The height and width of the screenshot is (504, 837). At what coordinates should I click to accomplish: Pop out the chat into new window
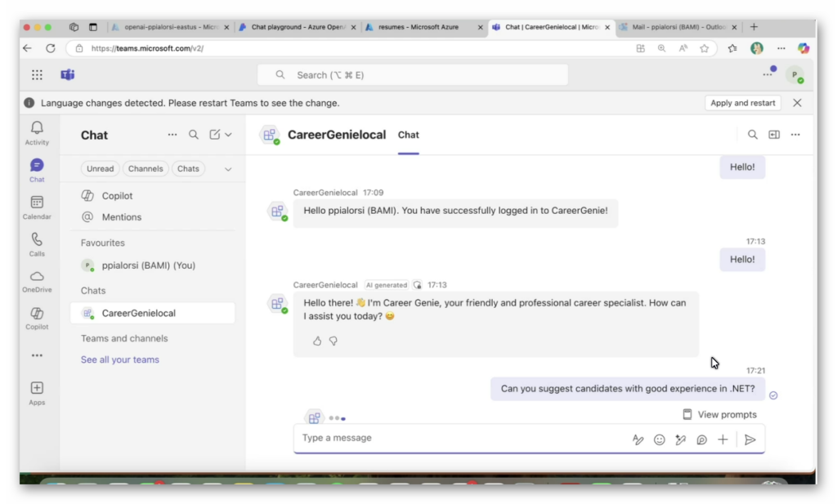coord(774,135)
